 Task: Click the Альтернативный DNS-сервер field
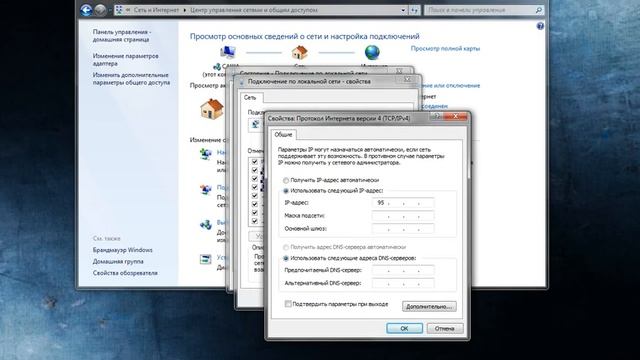(403, 283)
